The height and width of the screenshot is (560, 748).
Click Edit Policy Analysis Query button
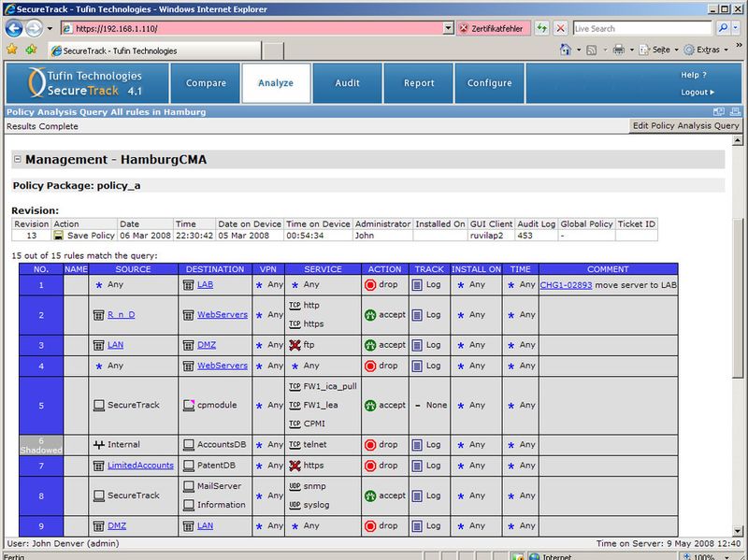pyautogui.click(x=685, y=126)
